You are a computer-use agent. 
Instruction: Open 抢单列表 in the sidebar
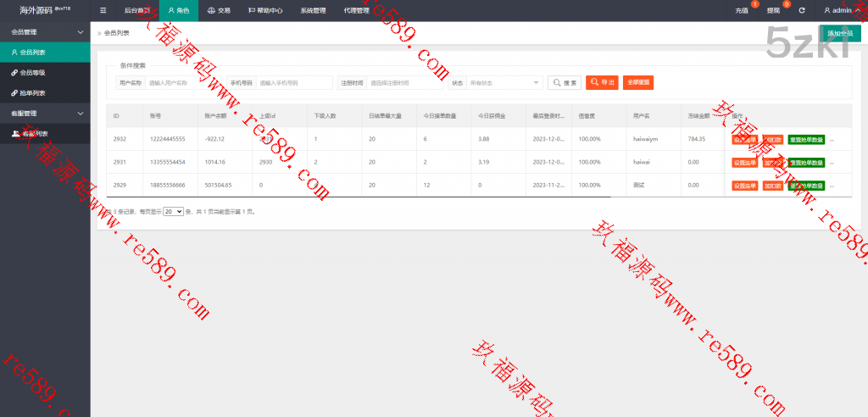pyautogui.click(x=32, y=93)
